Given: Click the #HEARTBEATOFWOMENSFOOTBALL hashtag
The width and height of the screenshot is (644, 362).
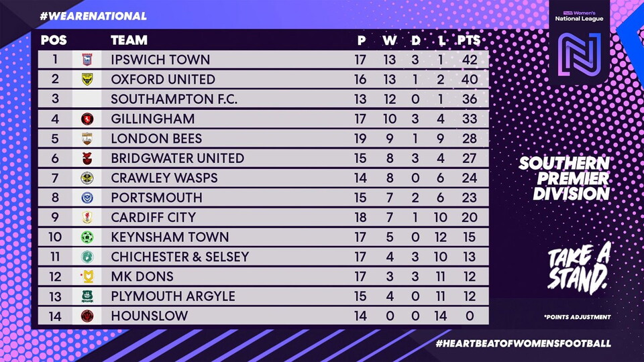Looking at the screenshot, I should coord(523,343).
